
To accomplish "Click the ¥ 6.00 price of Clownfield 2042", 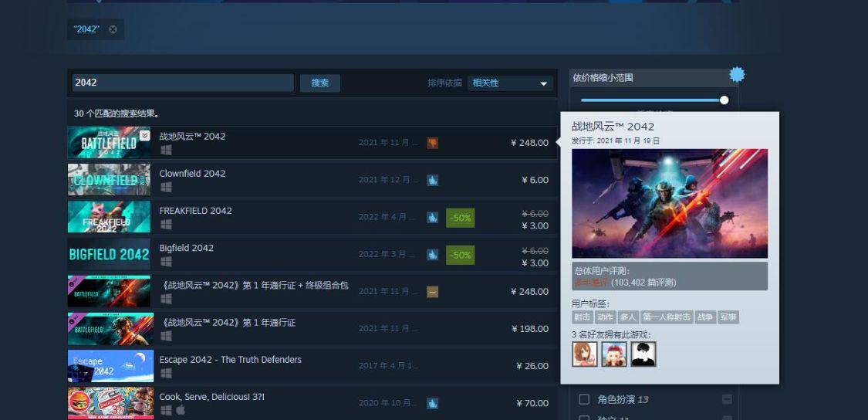I will pyautogui.click(x=535, y=180).
